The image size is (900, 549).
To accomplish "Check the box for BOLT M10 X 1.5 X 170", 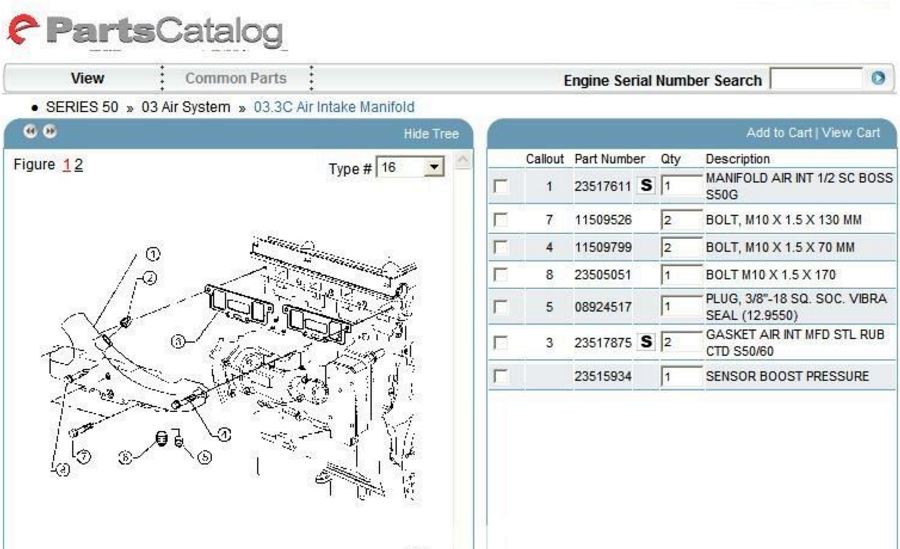I will coord(501,275).
